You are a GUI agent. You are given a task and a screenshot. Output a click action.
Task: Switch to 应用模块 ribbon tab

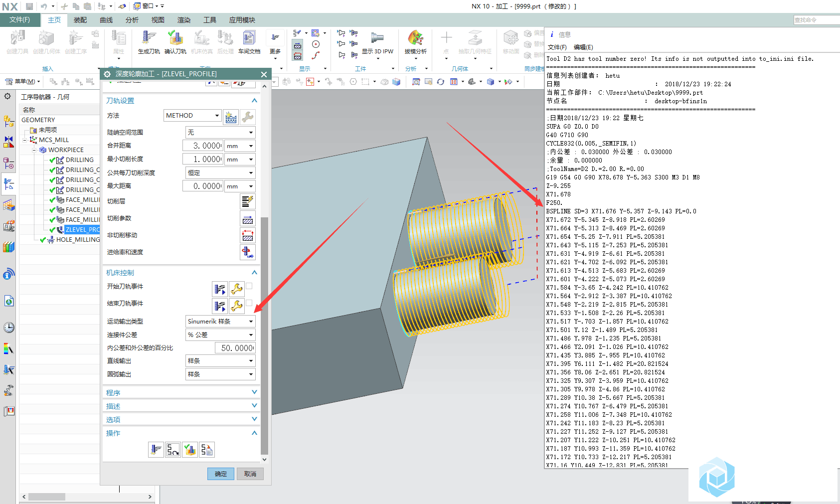point(242,20)
